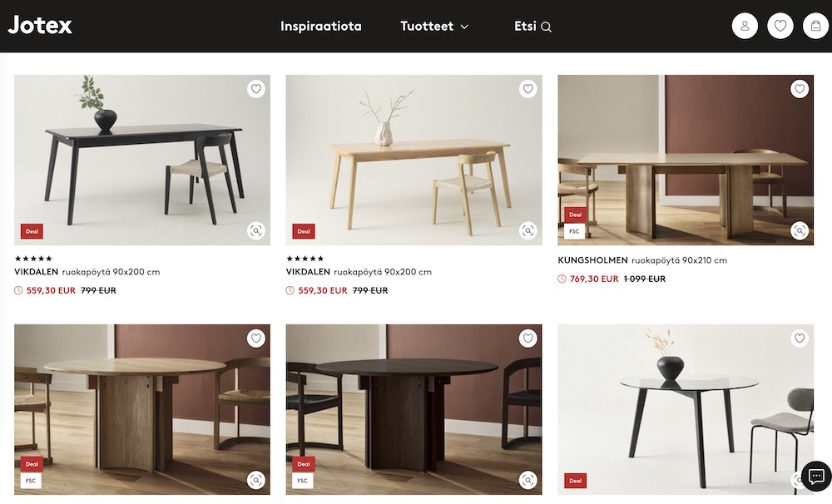Viewport: 832px width, 504px height.
Task: Open the Inspiraatiota menu item
Action: click(x=321, y=26)
